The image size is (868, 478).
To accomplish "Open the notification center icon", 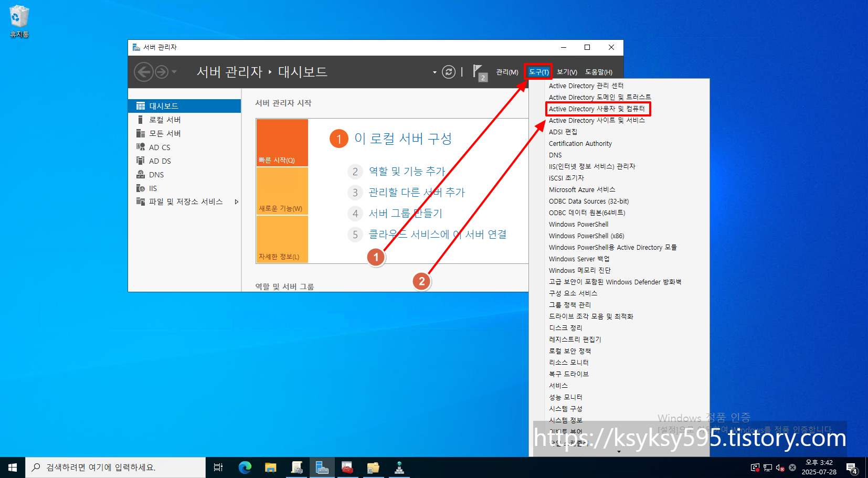I will [x=852, y=468].
